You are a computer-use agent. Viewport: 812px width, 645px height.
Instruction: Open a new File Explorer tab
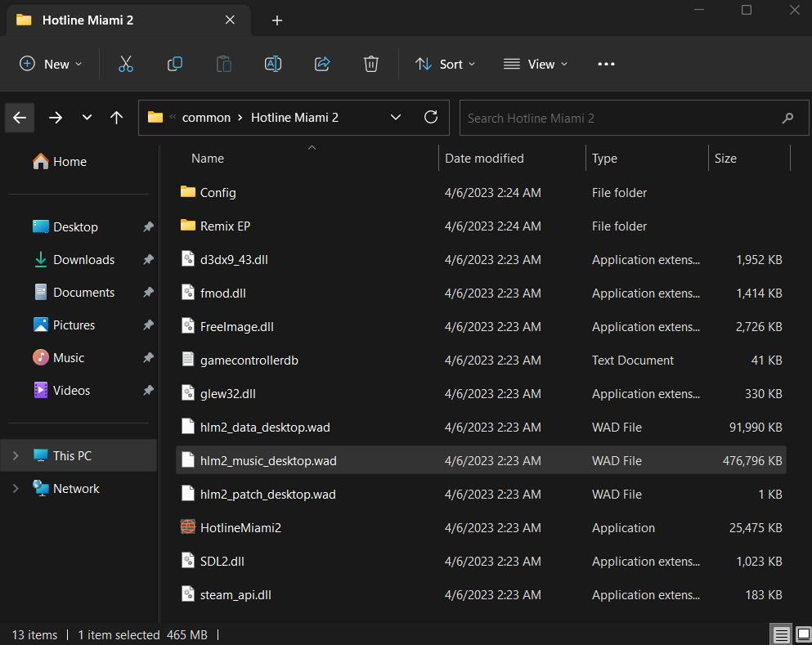(276, 20)
